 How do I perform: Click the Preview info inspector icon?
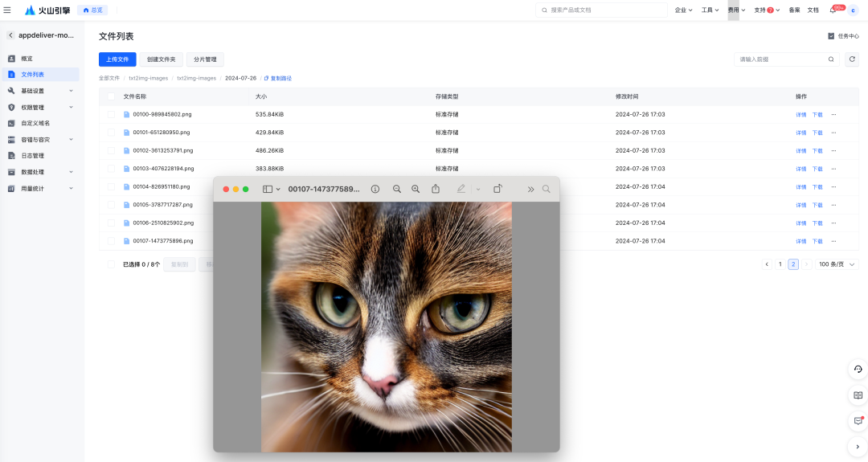point(375,189)
